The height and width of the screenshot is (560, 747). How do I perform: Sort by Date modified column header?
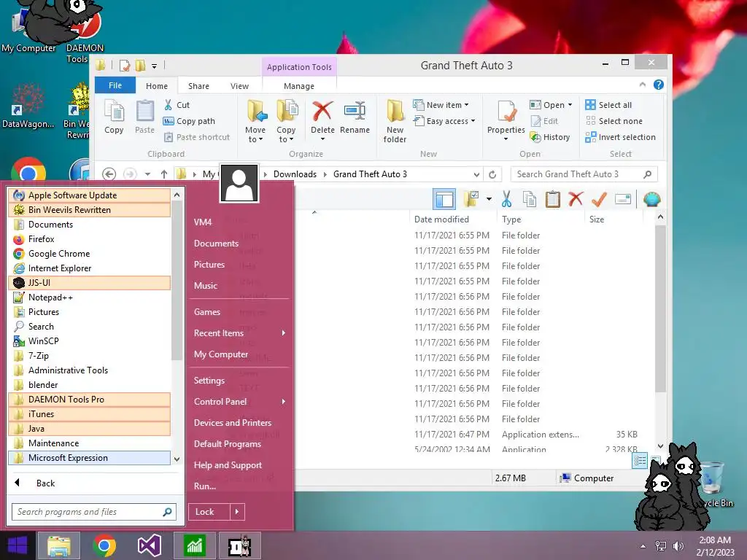[454, 219]
